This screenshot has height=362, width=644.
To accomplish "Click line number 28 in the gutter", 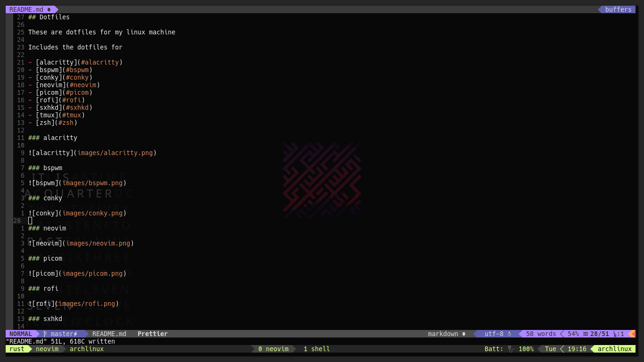I will click(x=17, y=221).
